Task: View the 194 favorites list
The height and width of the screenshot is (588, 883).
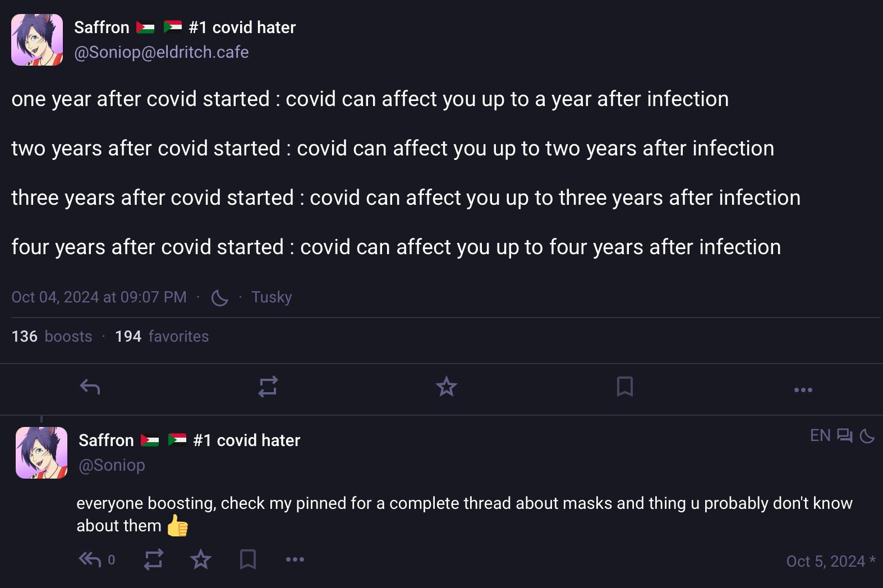Action: point(162,336)
